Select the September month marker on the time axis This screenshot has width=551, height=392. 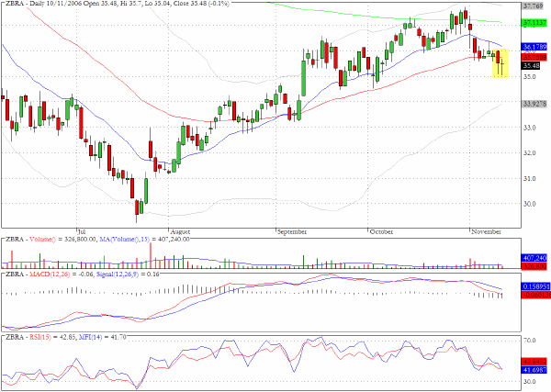[x=292, y=232]
